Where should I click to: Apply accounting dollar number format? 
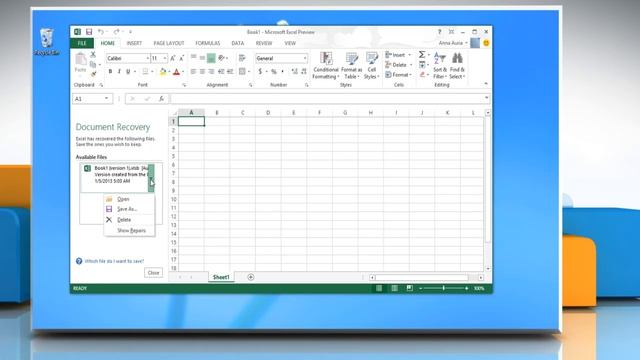pos(260,72)
